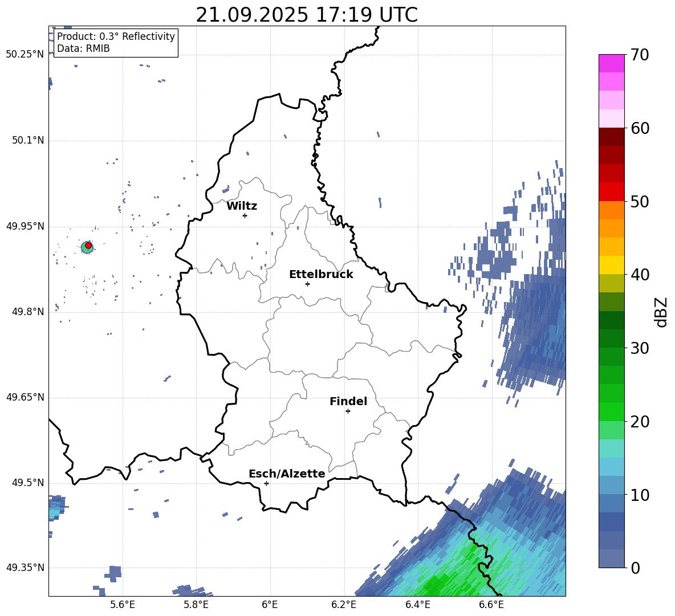Click the 60 colorbar tick value
The height and width of the screenshot is (616, 675).
coord(640,128)
